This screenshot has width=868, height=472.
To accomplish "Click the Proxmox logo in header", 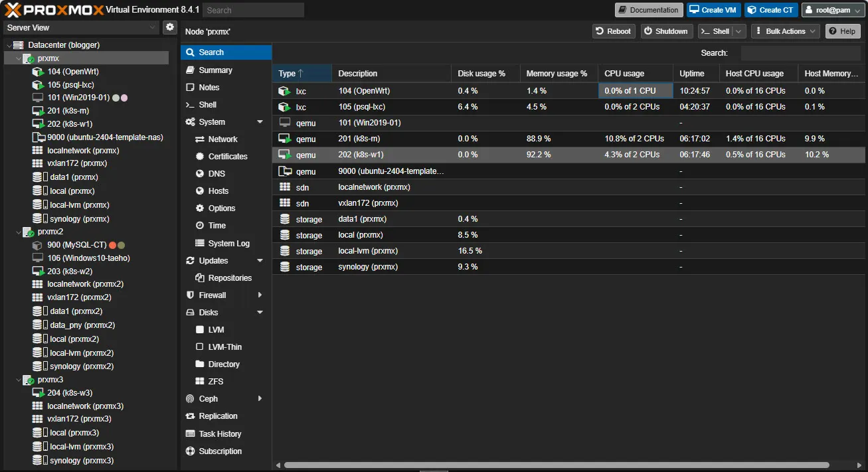I will pyautogui.click(x=52, y=10).
